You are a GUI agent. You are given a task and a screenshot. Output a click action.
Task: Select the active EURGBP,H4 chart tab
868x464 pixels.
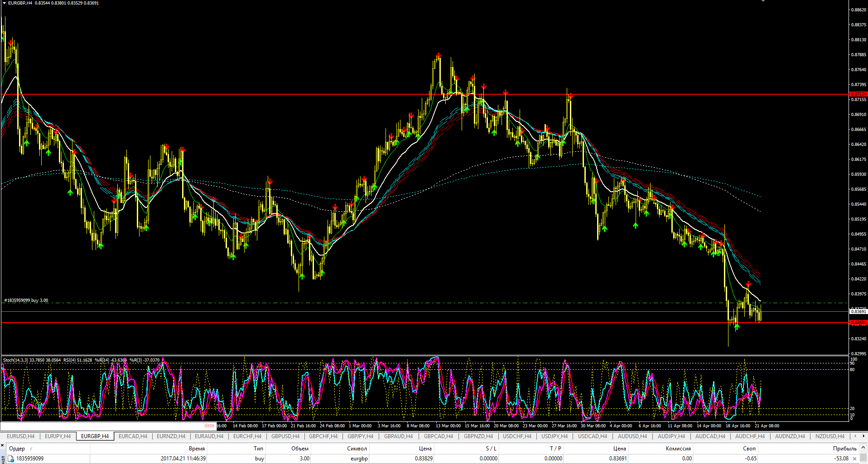point(95,436)
